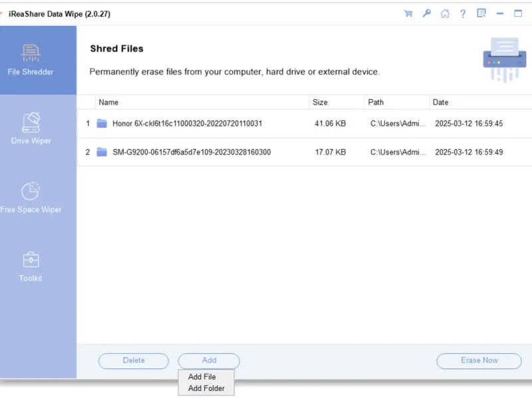Image resolution: width=532 pixels, height=399 pixels.
Task: Click the key registration icon
Action: pos(426,13)
